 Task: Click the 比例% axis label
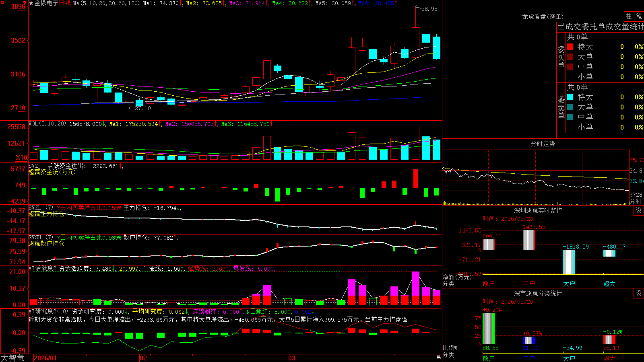pyautogui.click(x=450, y=348)
